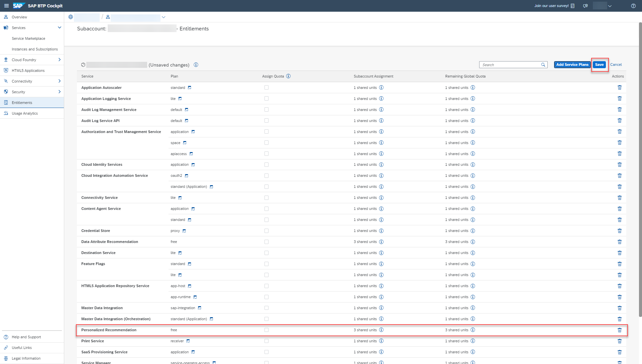Open the Join our user survey link
Viewport: 642px width, 364px height.
pyautogui.click(x=554, y=6)
